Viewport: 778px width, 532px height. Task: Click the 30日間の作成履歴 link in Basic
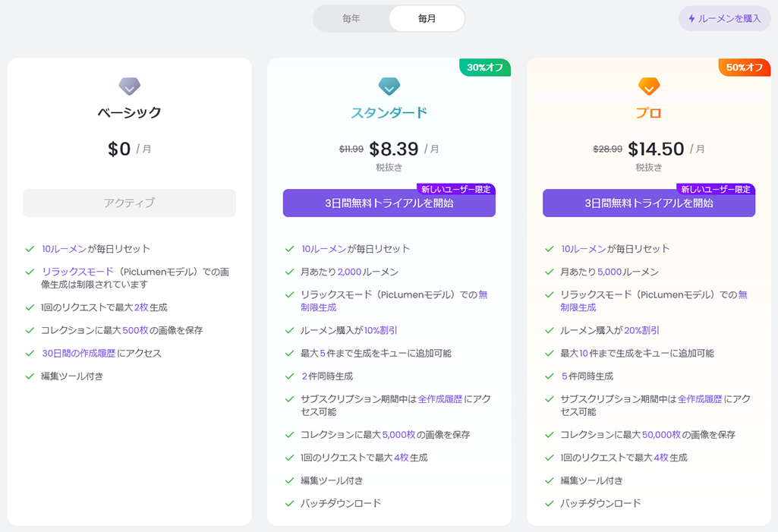coord(78,354)
